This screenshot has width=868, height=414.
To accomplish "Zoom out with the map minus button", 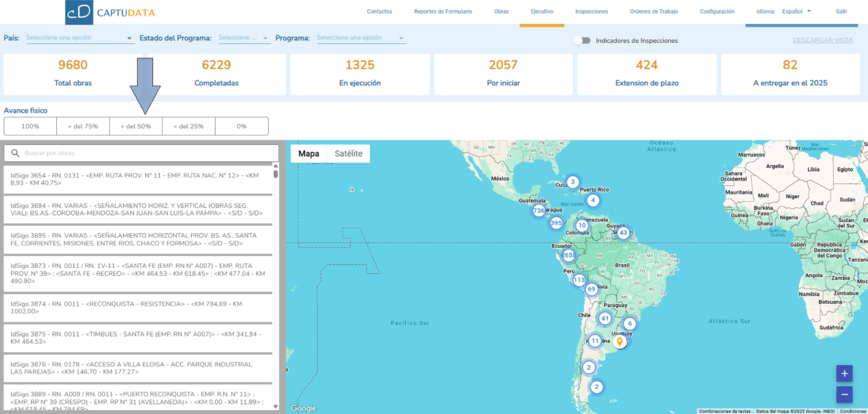I will pyautogui.click(x=844, y=394).
